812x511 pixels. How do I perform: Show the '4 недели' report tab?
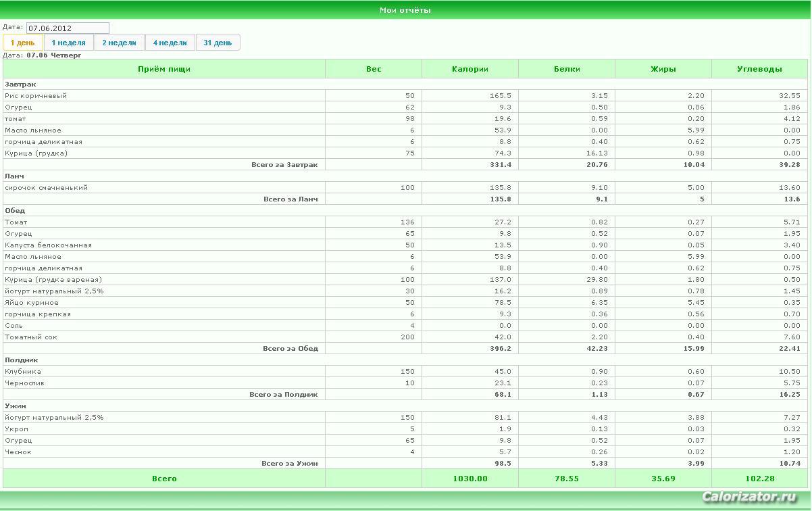170,43
